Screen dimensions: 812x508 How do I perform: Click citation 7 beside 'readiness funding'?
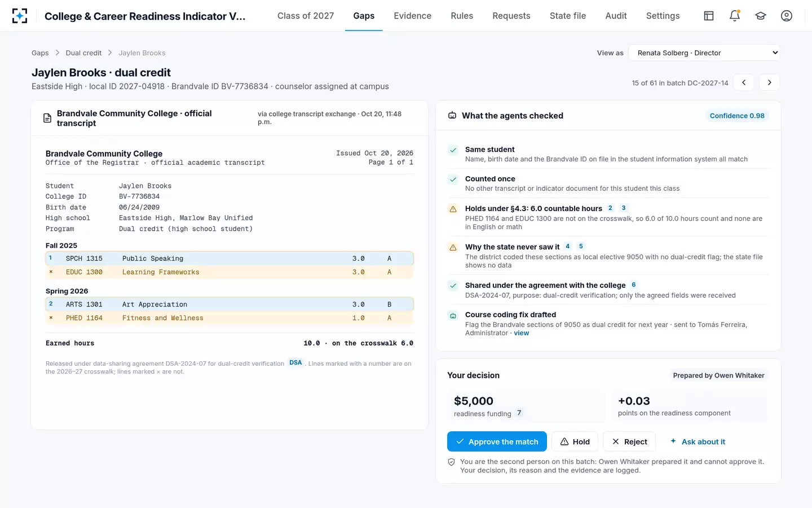519,413
